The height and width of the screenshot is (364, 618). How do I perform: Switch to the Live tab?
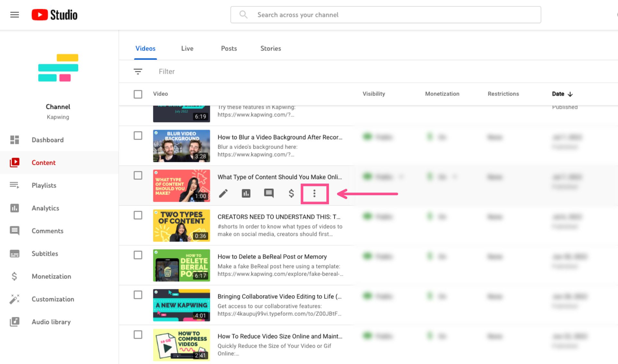point(187,48)
